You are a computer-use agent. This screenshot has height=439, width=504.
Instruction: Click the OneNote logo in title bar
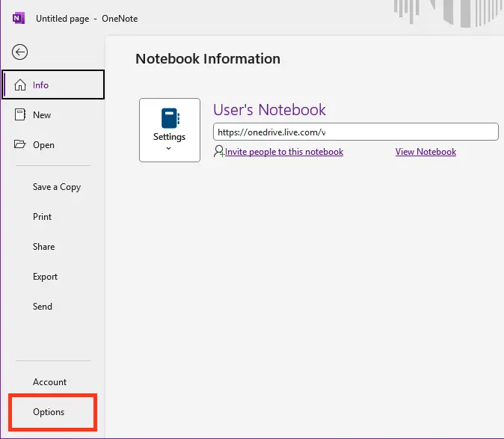coord(18,18)
